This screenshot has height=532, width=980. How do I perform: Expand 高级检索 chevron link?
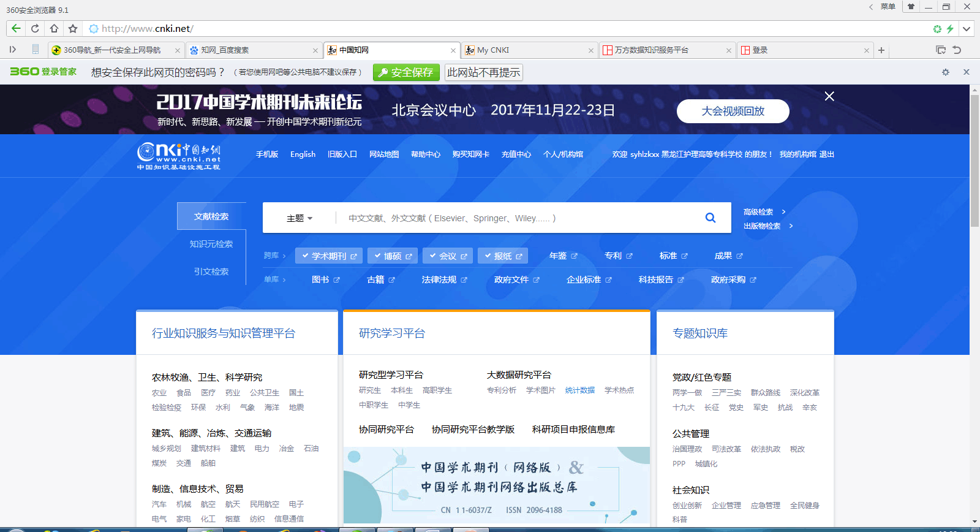coord(764,212)
